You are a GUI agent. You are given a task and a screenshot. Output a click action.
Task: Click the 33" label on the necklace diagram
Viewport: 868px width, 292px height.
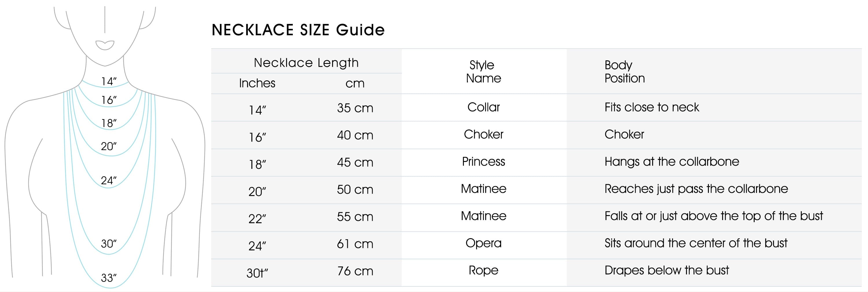coord(108,278)
